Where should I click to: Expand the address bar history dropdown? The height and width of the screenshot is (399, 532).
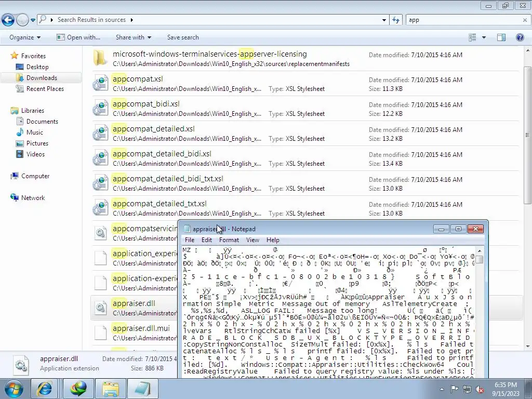pos(384,20)
